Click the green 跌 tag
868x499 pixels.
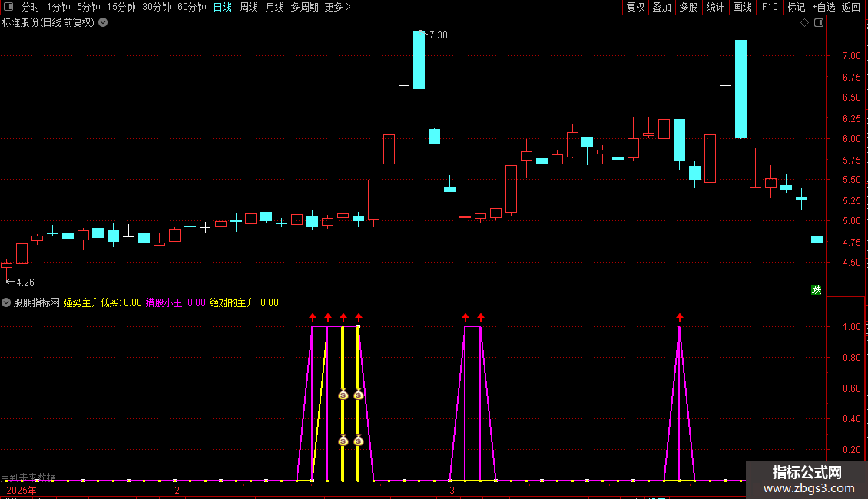pyautogui.click(x=816, y=290)
